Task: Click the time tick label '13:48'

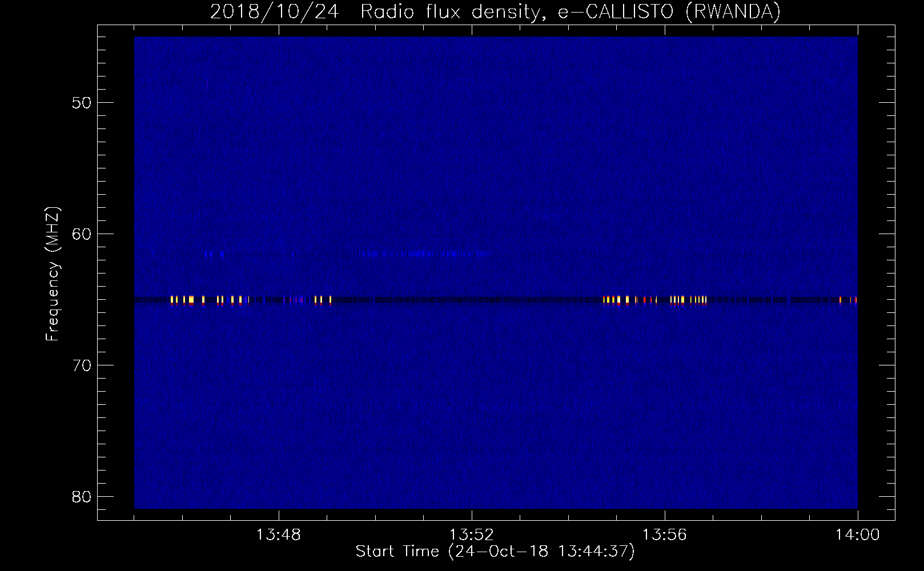Action: [279, 535]
